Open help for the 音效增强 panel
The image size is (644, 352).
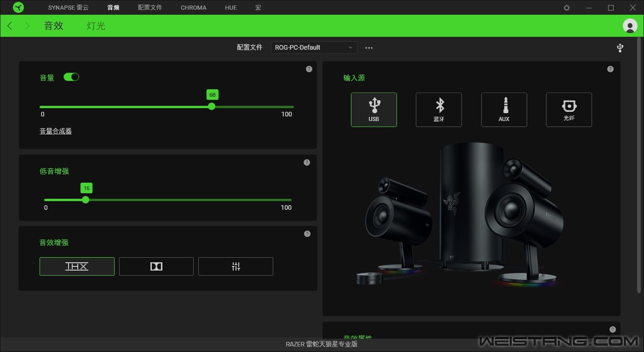point(307,234)
